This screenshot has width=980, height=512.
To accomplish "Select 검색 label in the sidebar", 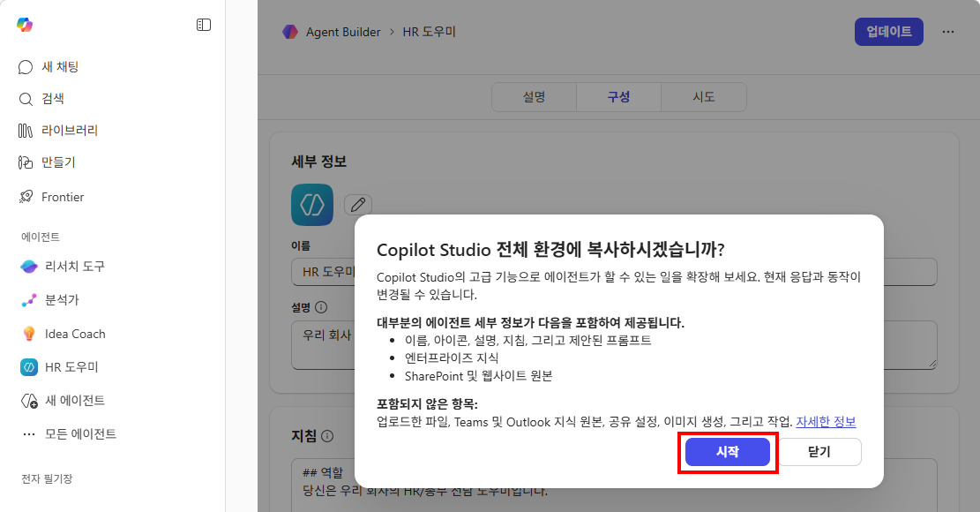I will tap(53, 99).
